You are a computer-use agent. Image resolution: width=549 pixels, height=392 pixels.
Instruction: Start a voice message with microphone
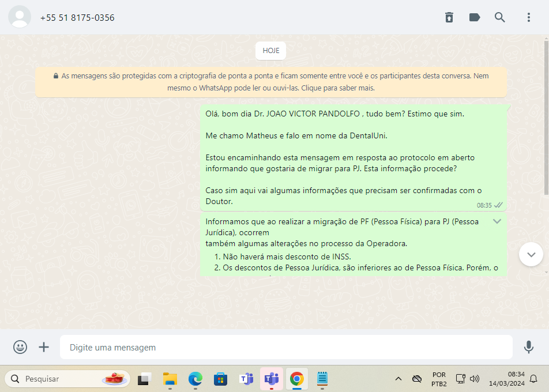point(528,347)
